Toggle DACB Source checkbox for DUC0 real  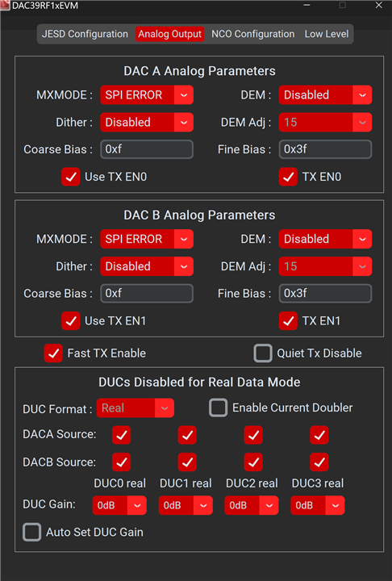122,462
